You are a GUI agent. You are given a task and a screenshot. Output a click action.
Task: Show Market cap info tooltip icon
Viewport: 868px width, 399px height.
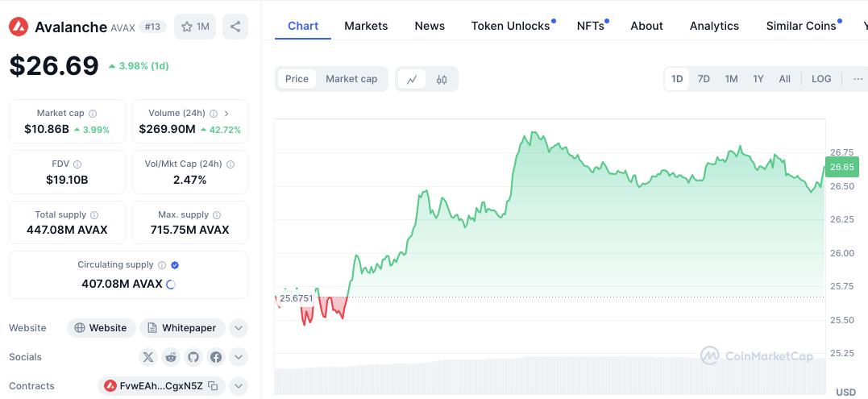93,114
